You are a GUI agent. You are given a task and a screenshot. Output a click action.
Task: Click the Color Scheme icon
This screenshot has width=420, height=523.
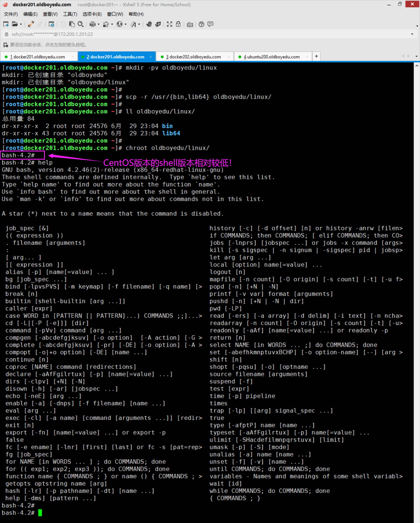106,24
